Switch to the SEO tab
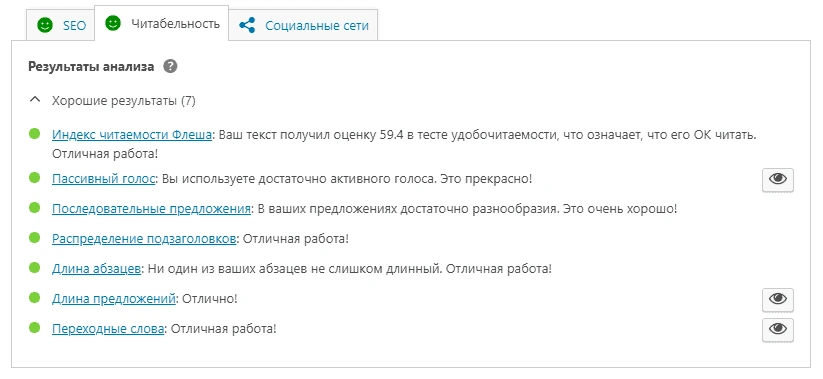This screenshot has height=379, width=823. (x=60, y=25)
